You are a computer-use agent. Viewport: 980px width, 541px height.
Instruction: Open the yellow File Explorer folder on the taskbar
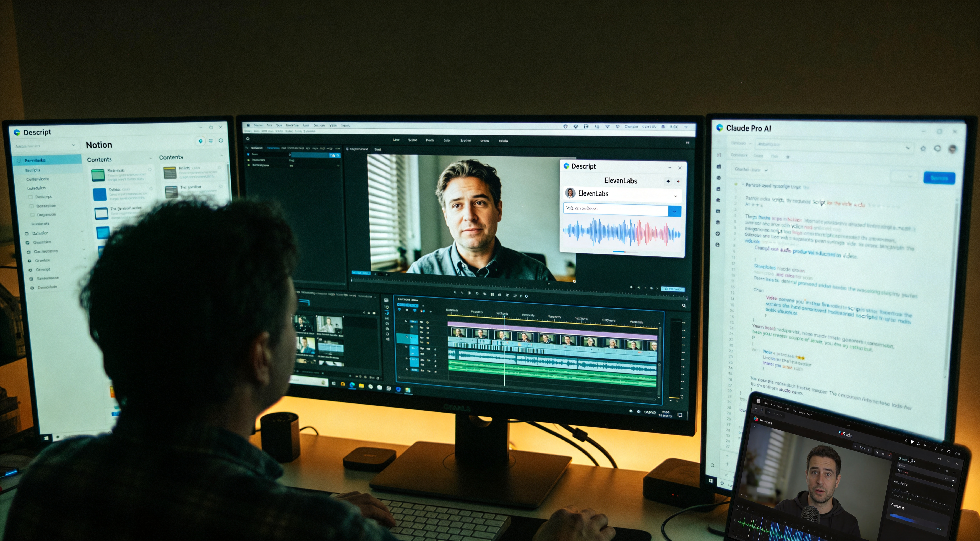(361, 386)
